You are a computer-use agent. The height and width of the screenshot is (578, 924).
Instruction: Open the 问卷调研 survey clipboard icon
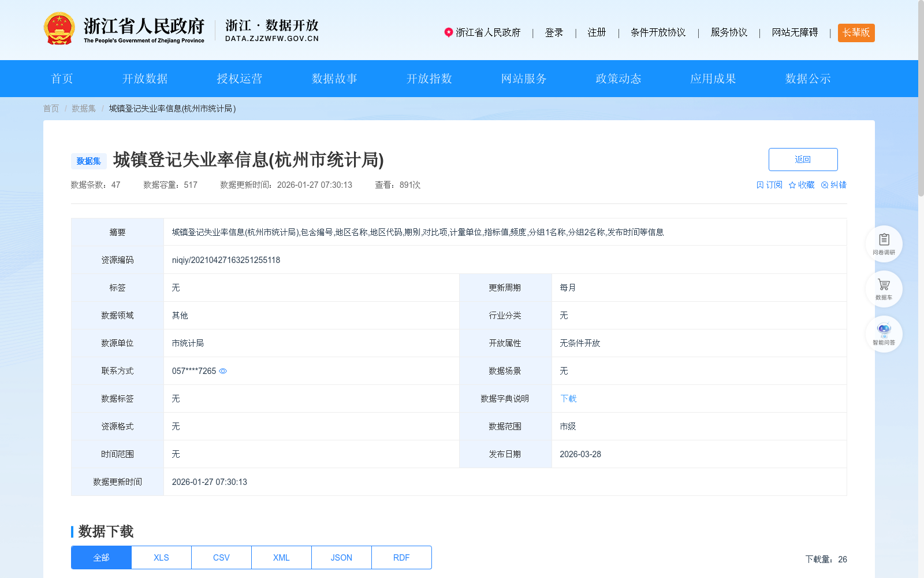coord(884,243)
